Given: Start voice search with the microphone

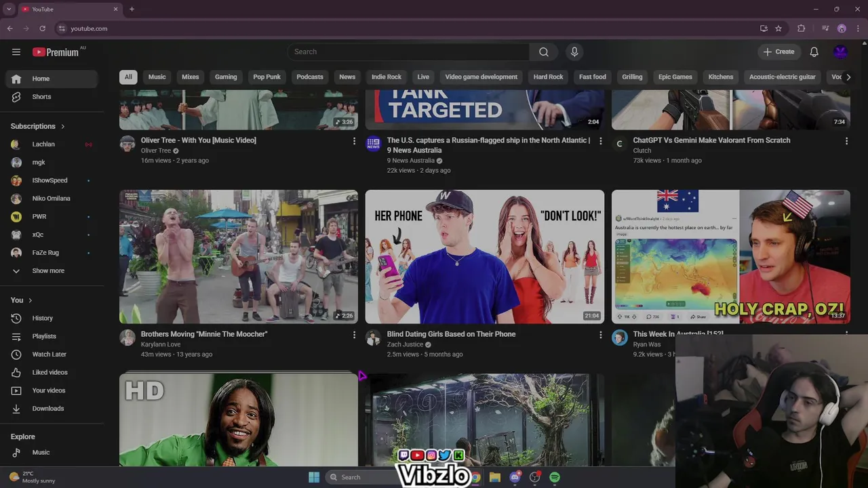Looking at the screenshot, I should coord(574,52).
